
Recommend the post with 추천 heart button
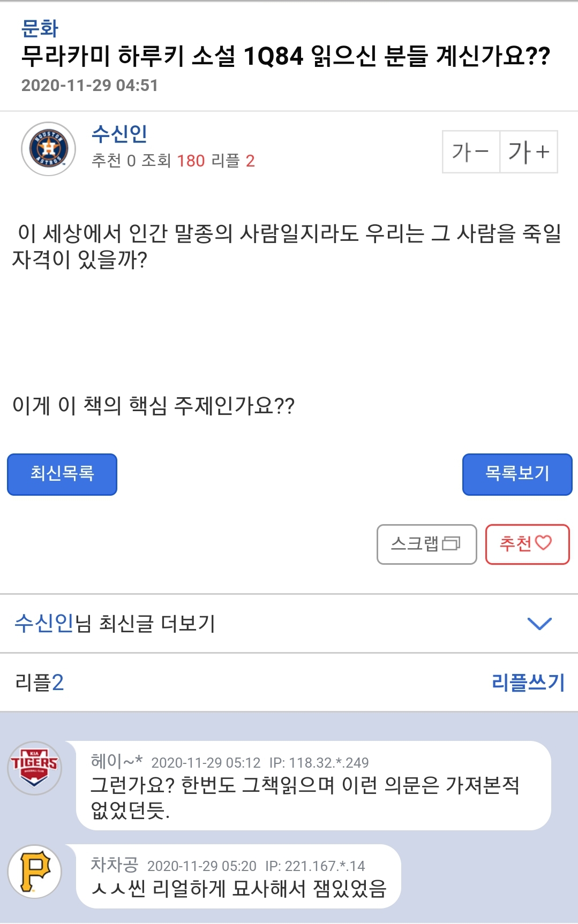coord(527,544)
